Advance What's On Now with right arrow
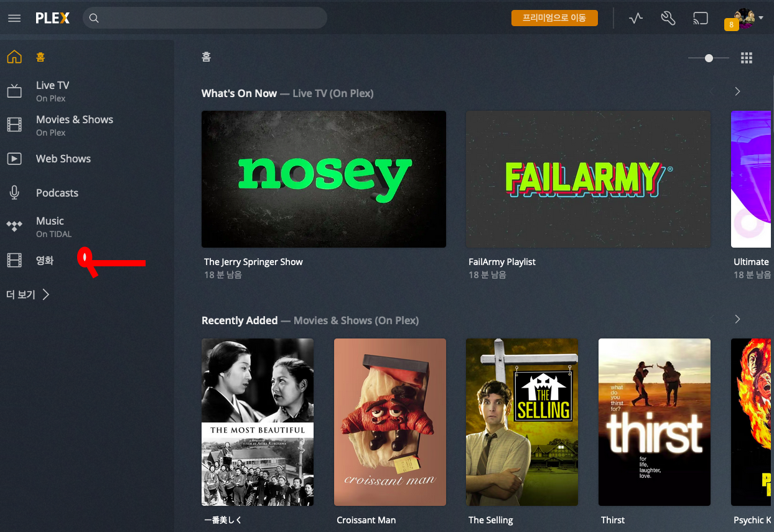Screen dimensions: 774x532 coord(737,91)
